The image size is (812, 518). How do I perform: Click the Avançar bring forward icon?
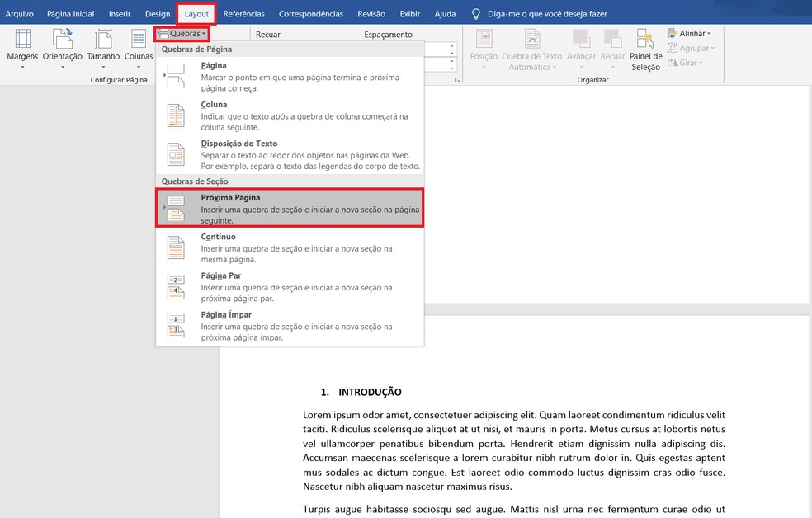[581, 38]
